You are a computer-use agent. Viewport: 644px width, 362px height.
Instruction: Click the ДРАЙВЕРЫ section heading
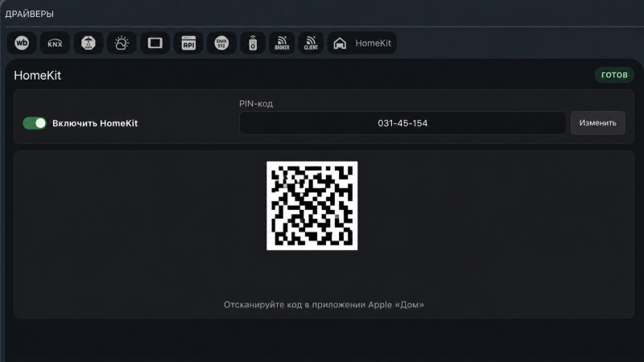tap(29, 14)
